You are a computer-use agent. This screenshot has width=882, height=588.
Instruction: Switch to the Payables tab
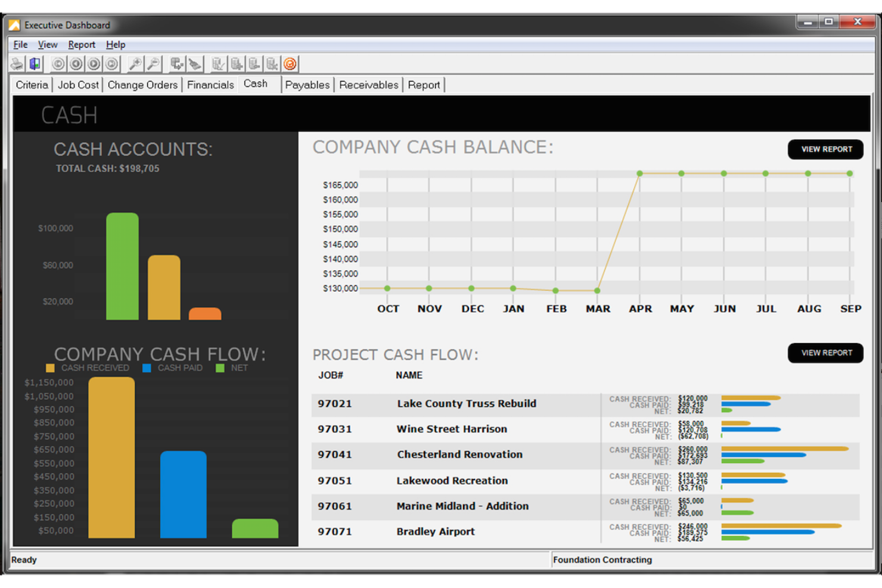tap(308, 85)
